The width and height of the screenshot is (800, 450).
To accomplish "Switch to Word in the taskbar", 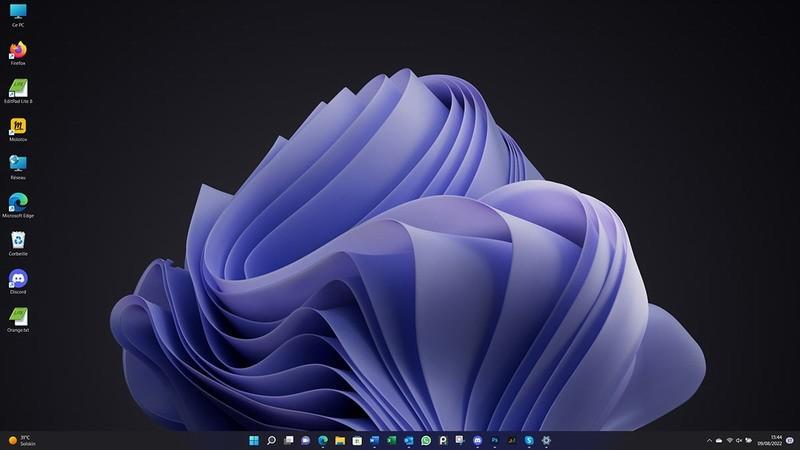I will [x=374, y=440].
